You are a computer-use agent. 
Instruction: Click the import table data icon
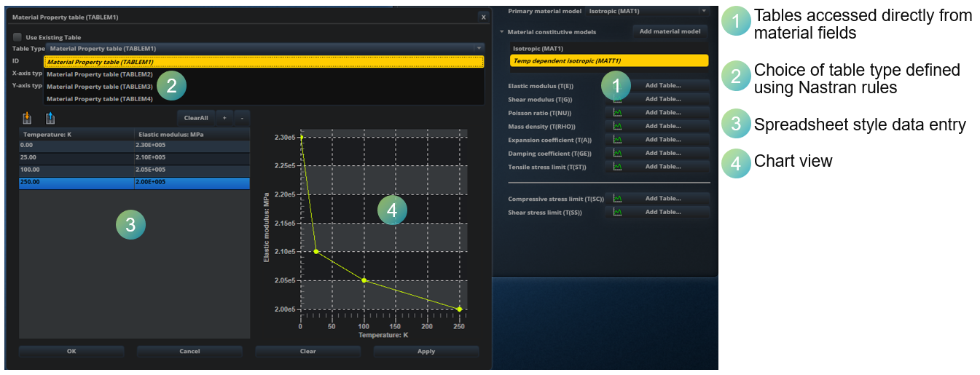tap(27, 118)
